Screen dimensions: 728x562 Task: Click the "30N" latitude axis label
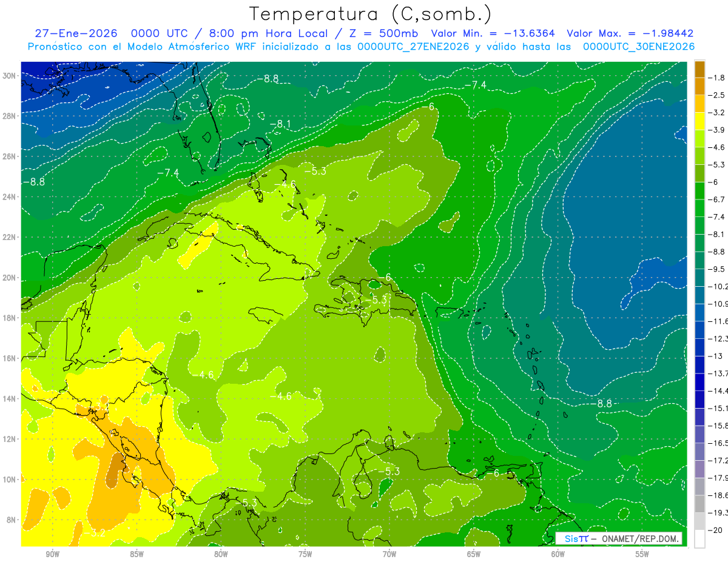[10, 76]
